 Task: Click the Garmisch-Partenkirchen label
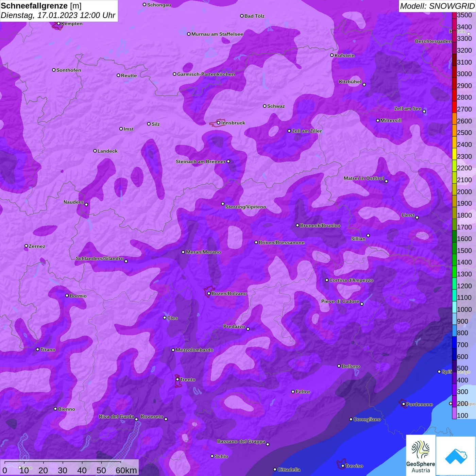206,74
